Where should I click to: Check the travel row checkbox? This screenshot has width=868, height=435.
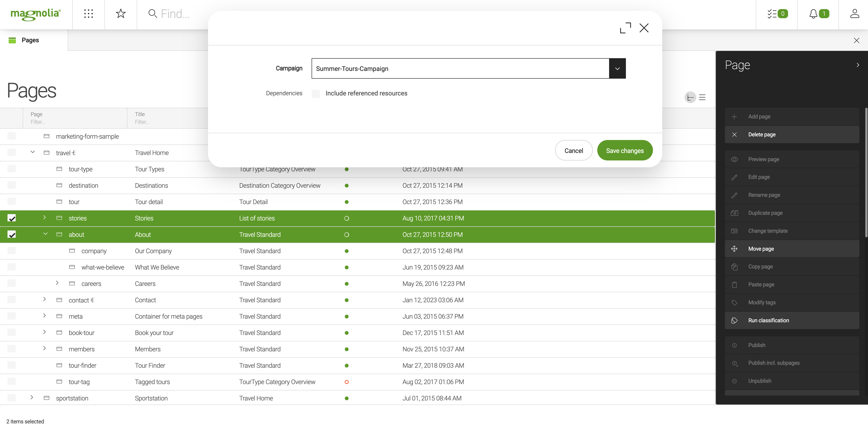tap(11, 152)
